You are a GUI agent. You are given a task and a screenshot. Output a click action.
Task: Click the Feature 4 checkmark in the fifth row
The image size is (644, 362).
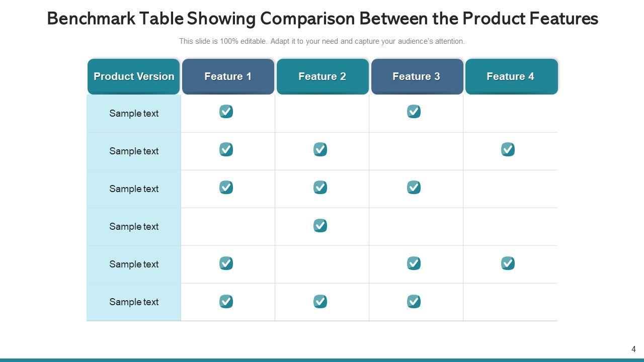click(x=508, y=263)
